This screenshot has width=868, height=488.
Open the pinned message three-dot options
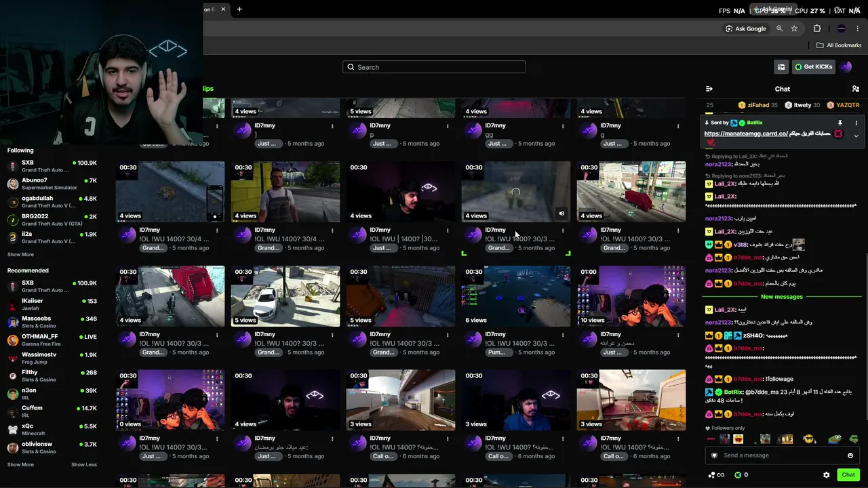(x=856, y=123)
